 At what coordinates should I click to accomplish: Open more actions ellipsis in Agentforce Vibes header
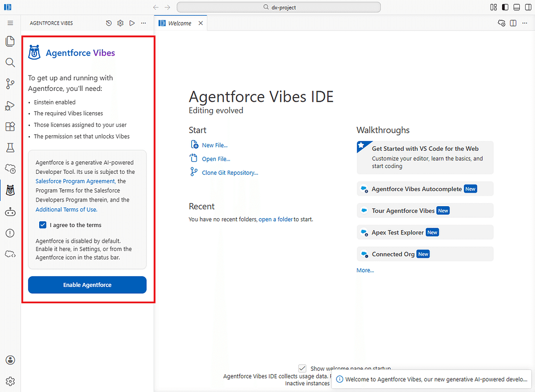click(x=144, y=23)
